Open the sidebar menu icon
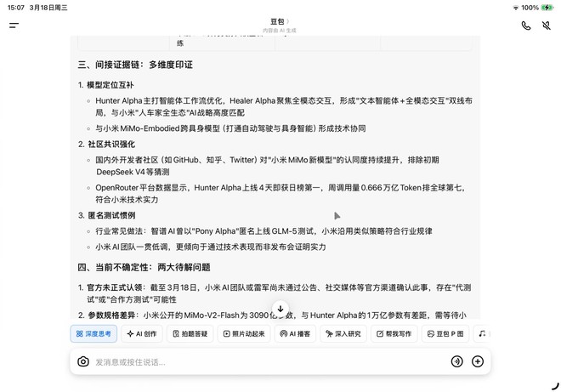This screenshot has height=392, width=561. (14, 25)
